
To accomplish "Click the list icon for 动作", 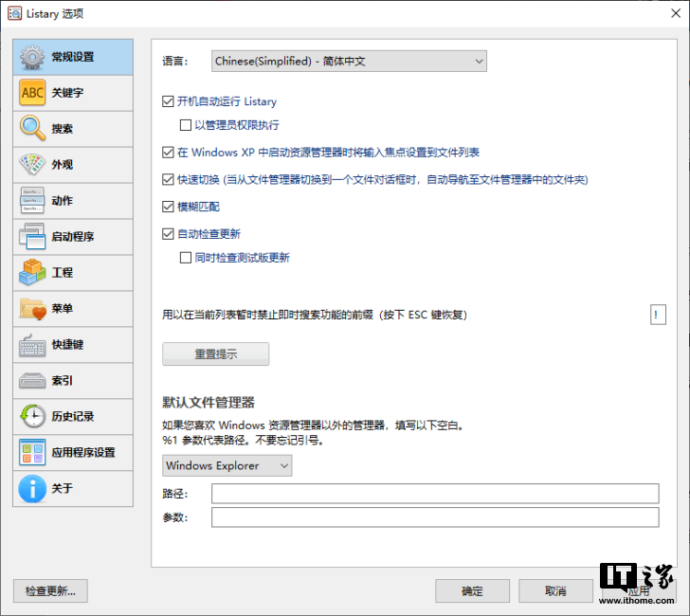I will [32, 201].
